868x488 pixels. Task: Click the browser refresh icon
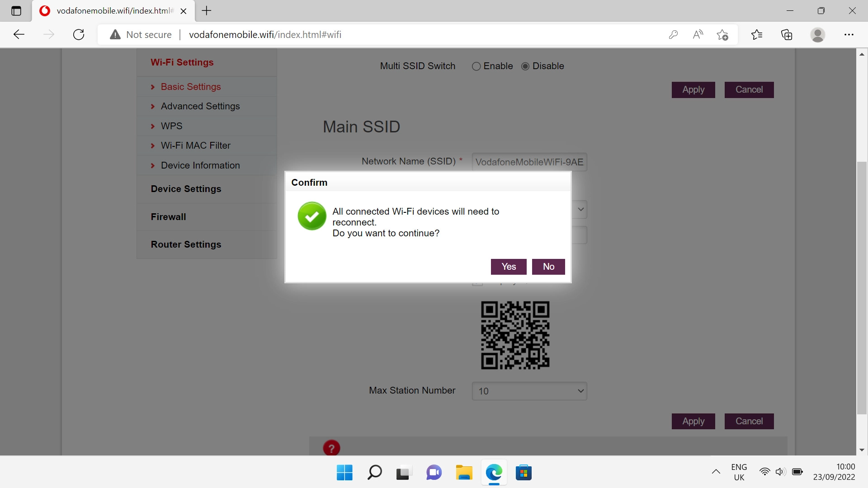tap(79, 35)
